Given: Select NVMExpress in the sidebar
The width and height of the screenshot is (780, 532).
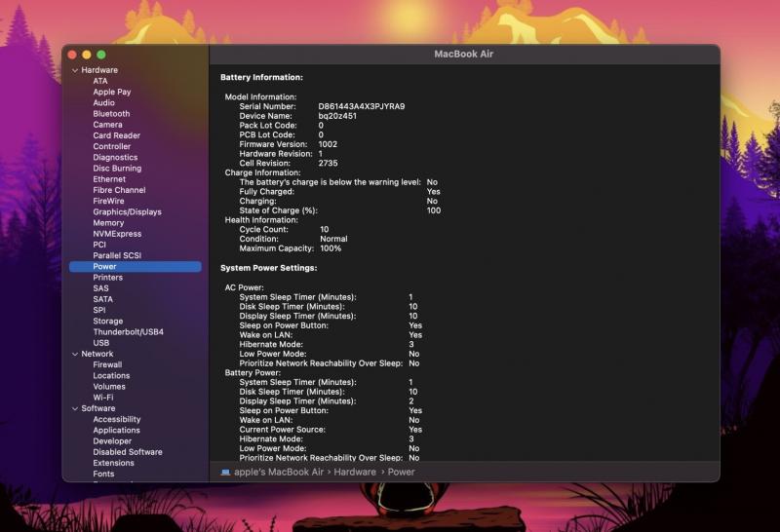Looking at the screenshot, I should point(117,234).
